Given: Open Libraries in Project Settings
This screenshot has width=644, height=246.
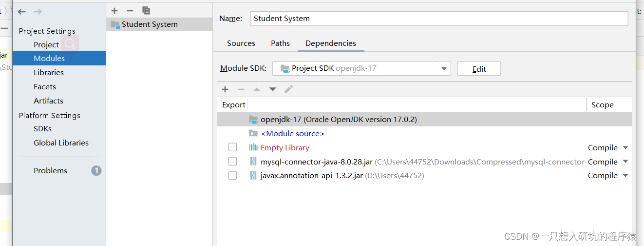Looking at the screenshot, I should point(49,72).
